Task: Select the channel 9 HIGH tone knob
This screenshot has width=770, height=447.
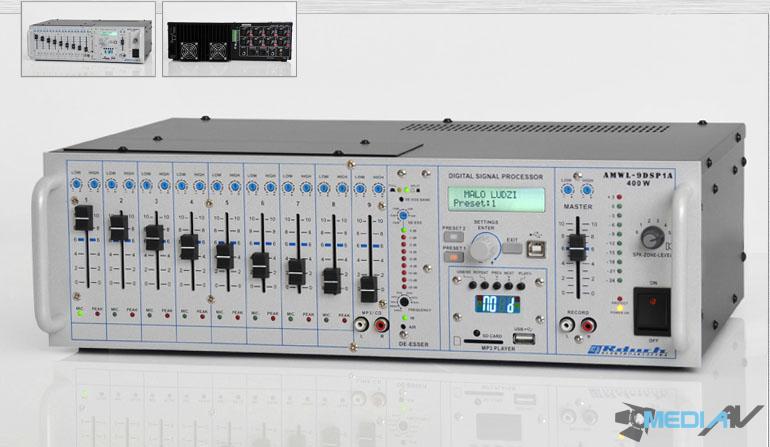Action: [x=378, y=189]
